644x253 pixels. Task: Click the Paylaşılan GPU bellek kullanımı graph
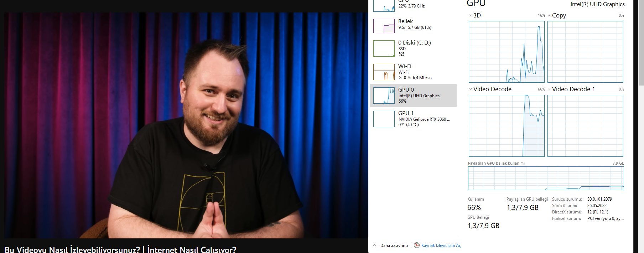click(546, 178)
